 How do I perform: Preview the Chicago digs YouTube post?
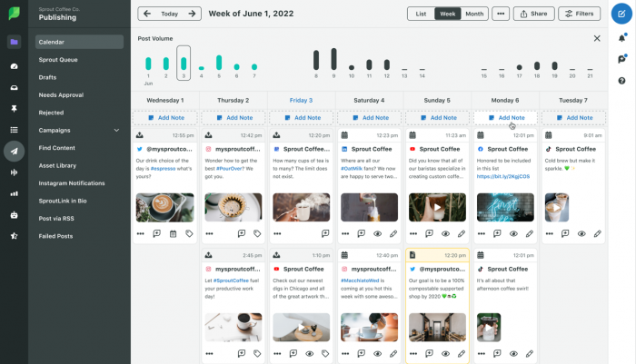coord(310,353)
